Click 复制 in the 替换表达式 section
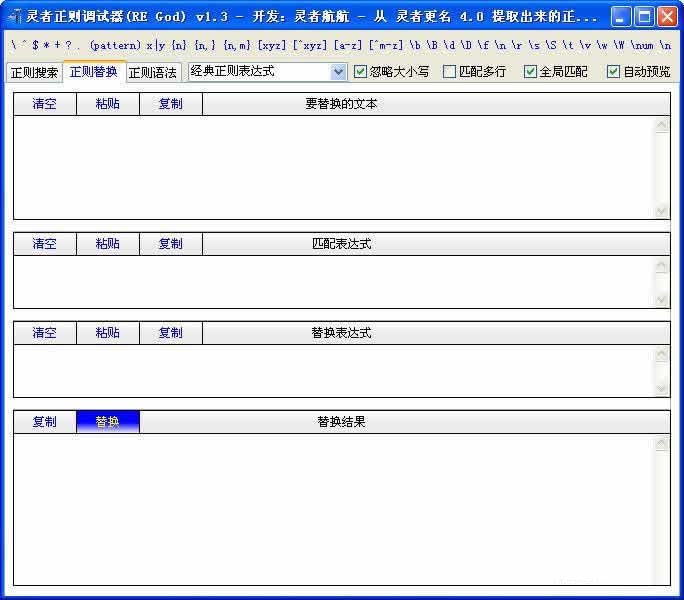 pyautogui.click(x=171, y=333)
